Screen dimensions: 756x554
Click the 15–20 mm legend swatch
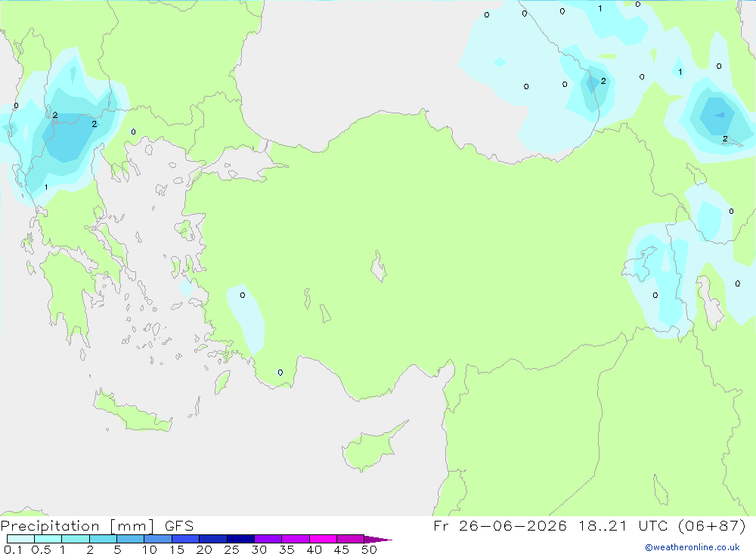pos(185,539)
